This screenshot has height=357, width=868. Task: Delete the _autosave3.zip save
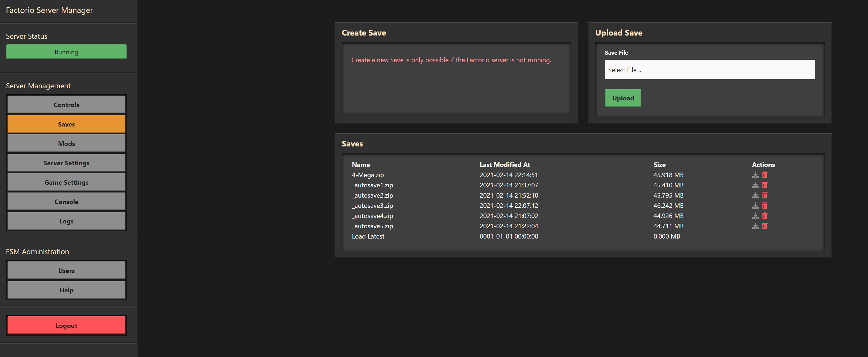[x=765, y=206]
